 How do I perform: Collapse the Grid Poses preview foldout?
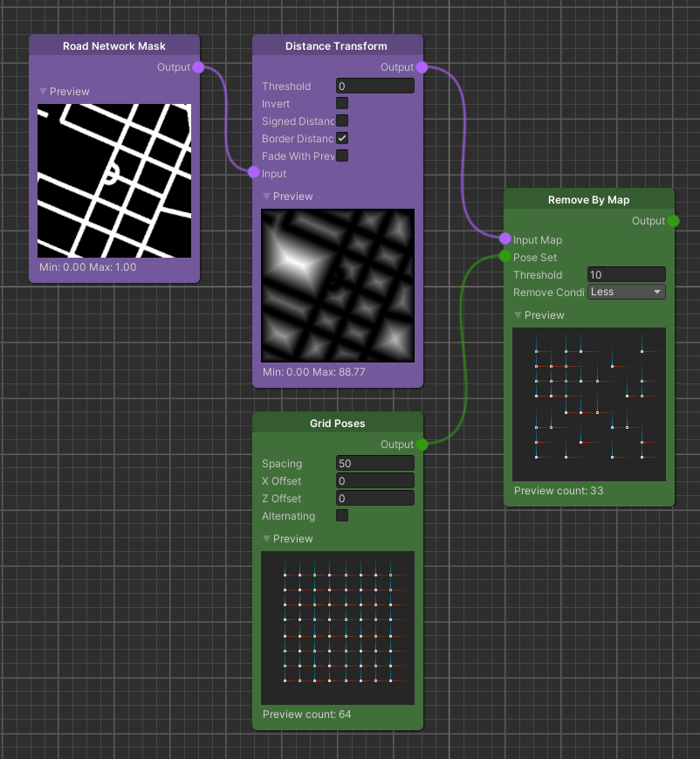click(x=267, y=539)
